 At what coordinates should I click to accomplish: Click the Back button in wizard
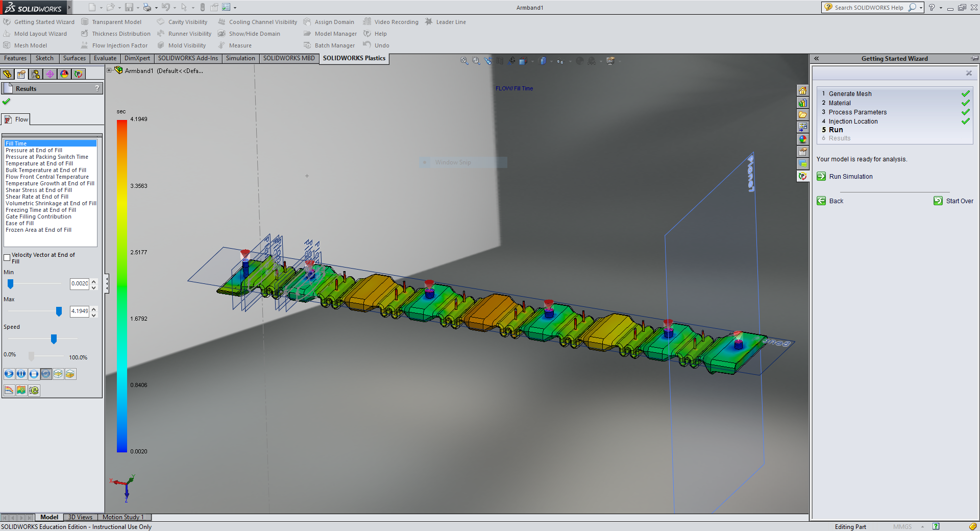pyautogui.click(x=830, y=201)
